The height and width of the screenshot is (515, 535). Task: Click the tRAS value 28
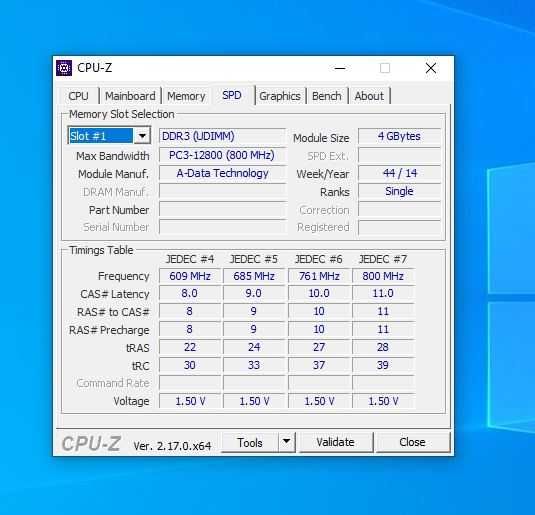[383, 347]
